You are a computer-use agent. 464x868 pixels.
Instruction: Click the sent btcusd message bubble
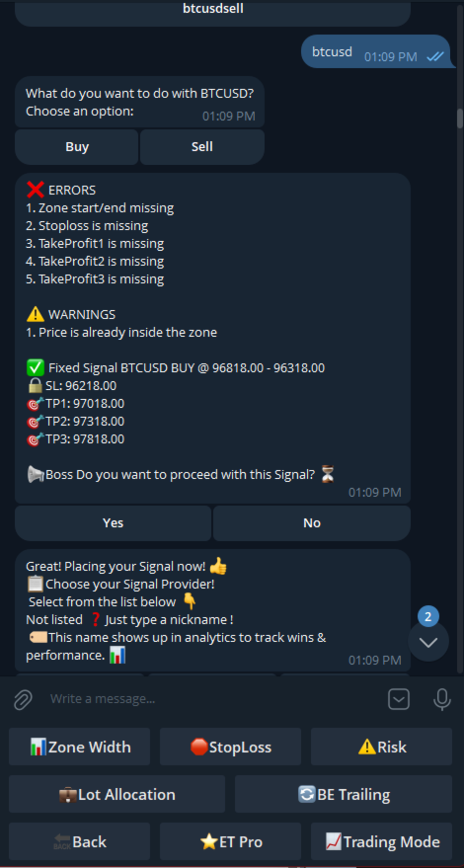click(376, 51)
